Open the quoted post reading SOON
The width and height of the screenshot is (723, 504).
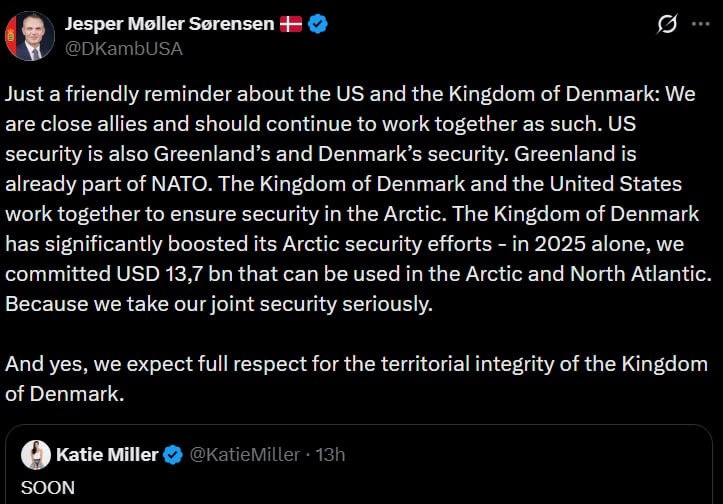(41, 488)
